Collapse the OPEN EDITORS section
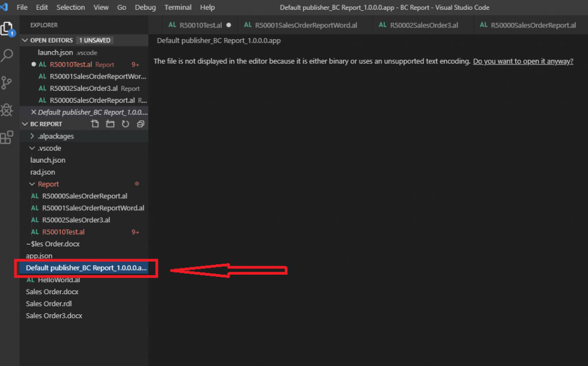588x366 pixels. [26, 40]
